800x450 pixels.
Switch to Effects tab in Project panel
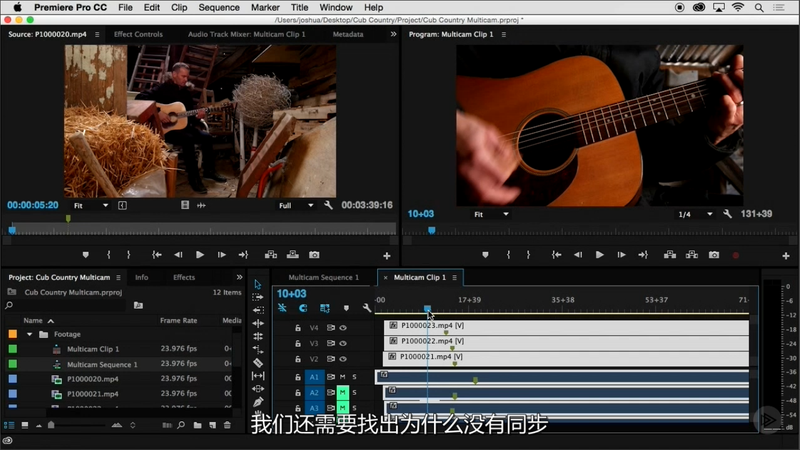tap(184, 278)
